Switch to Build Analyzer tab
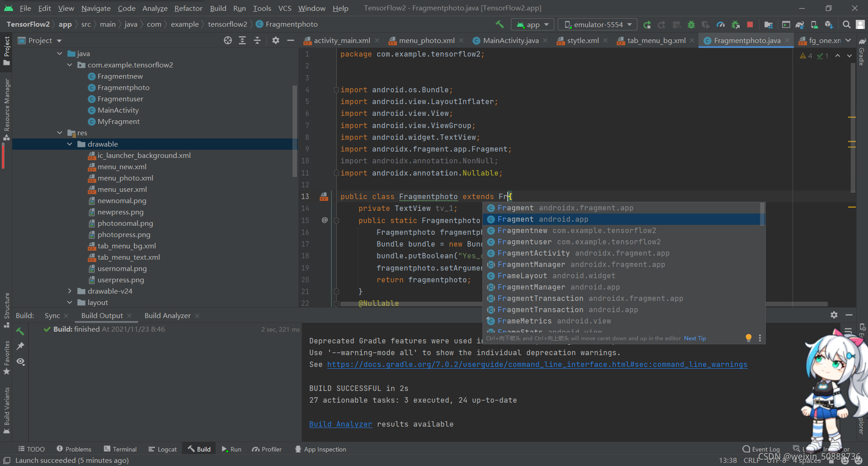 (x=167, y=315)
